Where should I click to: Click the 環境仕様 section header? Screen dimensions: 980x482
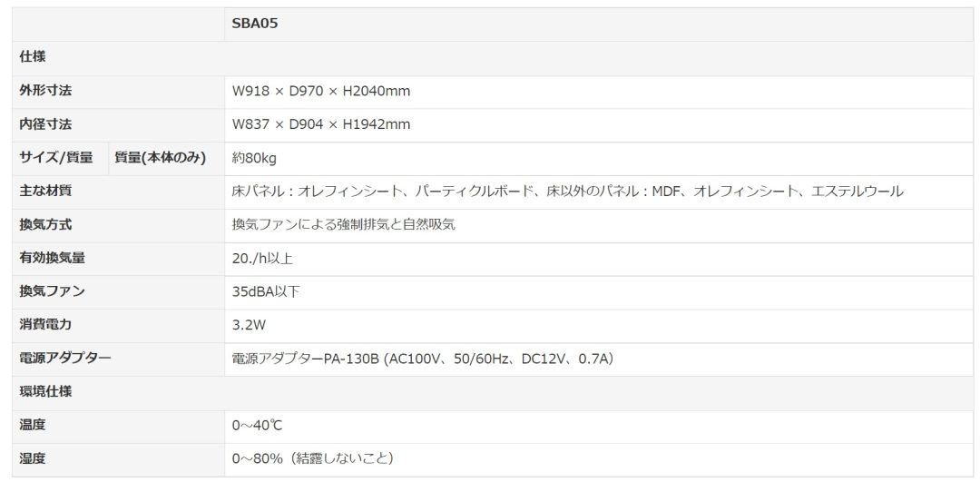tap(45, 391)
